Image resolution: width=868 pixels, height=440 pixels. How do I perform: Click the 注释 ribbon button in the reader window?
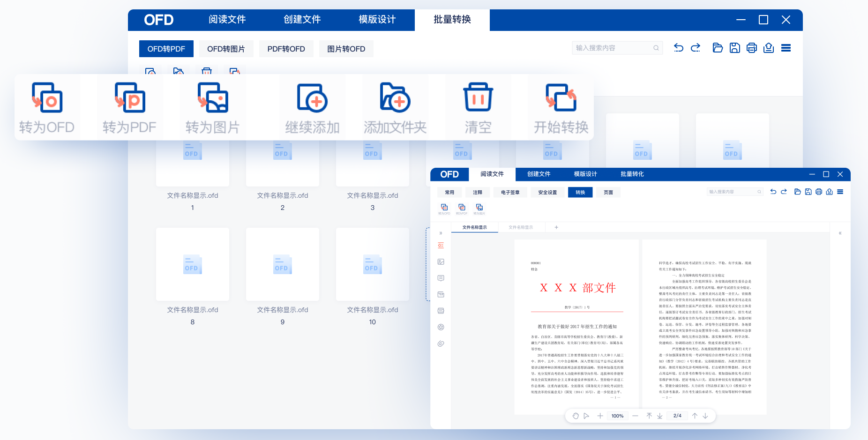click(x=478, y=192)
